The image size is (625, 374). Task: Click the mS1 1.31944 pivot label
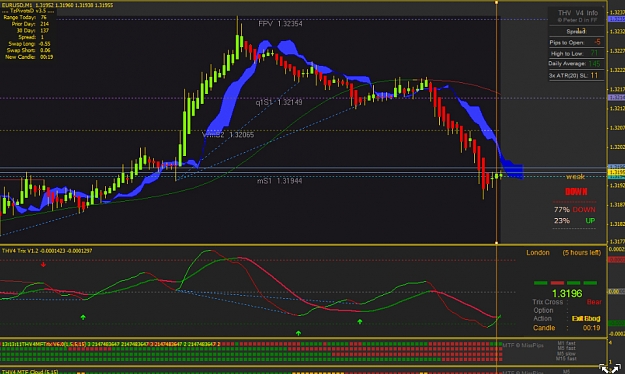[279, 181]
